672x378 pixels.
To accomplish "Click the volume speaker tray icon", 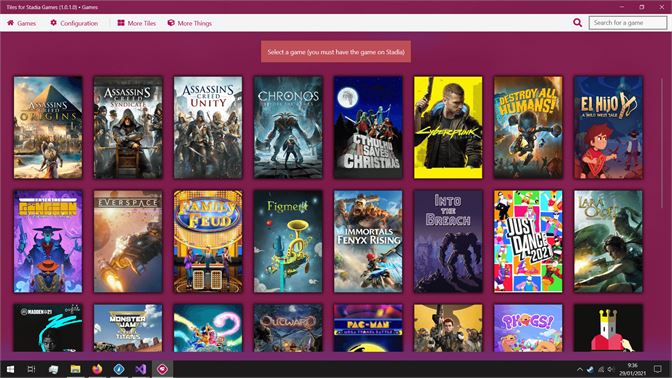I will click(x=611, y=369).
